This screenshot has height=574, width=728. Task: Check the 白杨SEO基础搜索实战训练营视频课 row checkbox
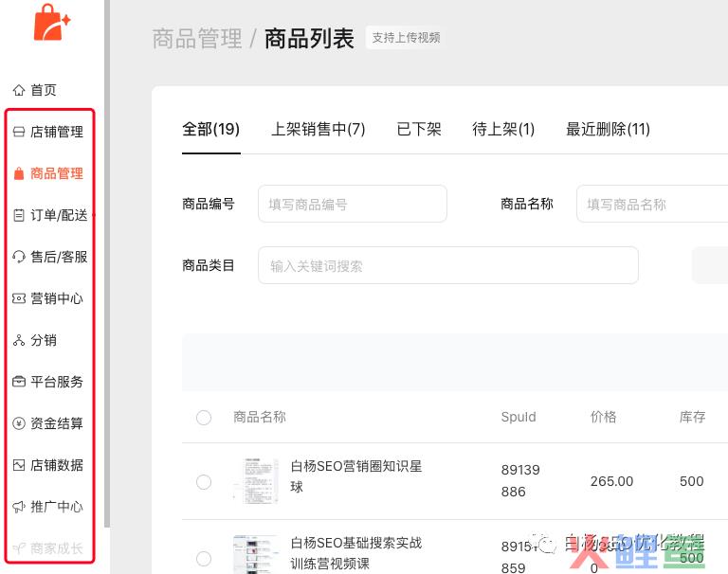pos(204,558)
